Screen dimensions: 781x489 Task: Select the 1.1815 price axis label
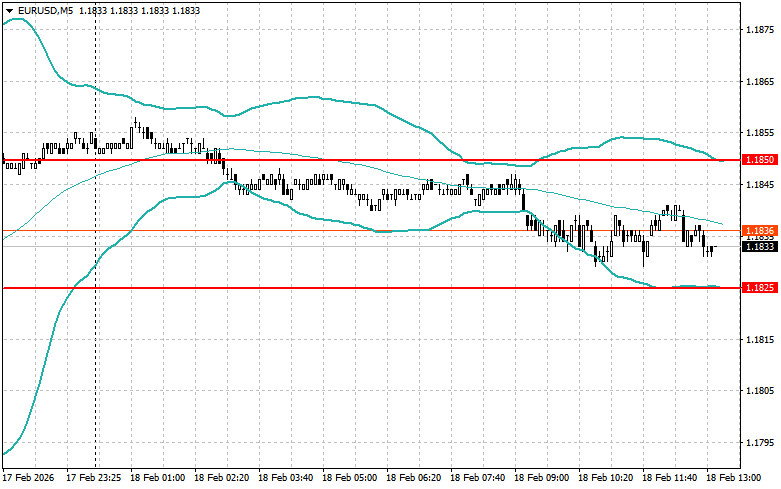tap(760, 340)
